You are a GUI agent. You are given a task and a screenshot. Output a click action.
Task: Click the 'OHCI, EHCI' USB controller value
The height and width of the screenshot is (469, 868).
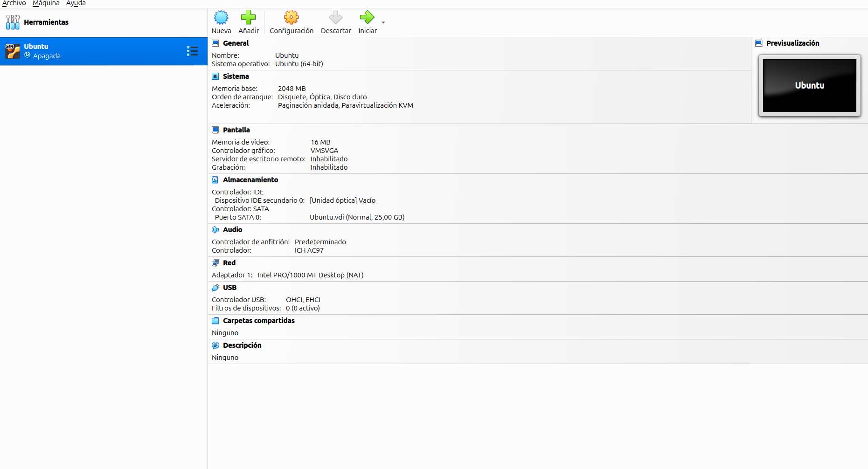point(303,300)
